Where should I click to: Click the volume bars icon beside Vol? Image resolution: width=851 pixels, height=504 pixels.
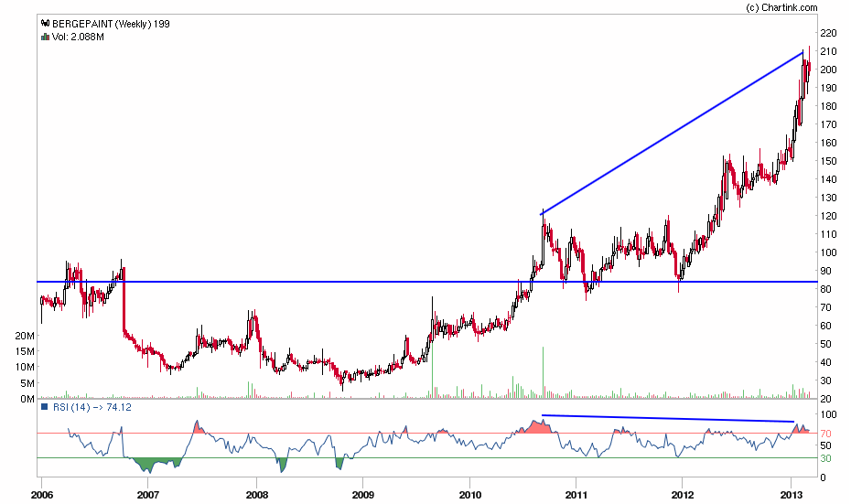46,37
